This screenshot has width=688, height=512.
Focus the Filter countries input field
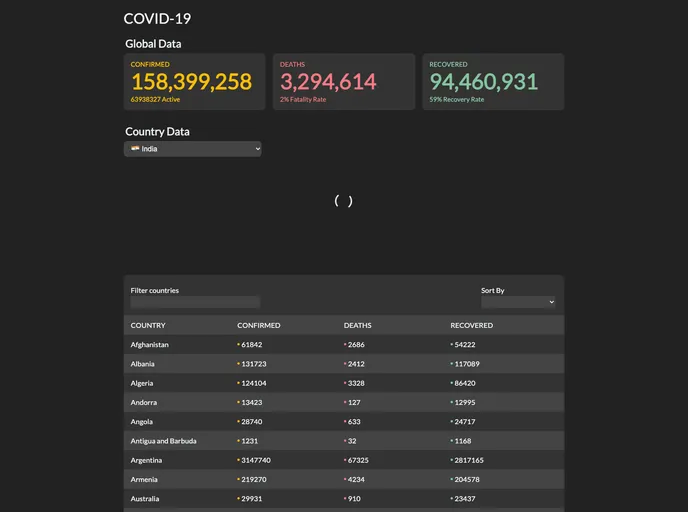click(x=195, y=302)
